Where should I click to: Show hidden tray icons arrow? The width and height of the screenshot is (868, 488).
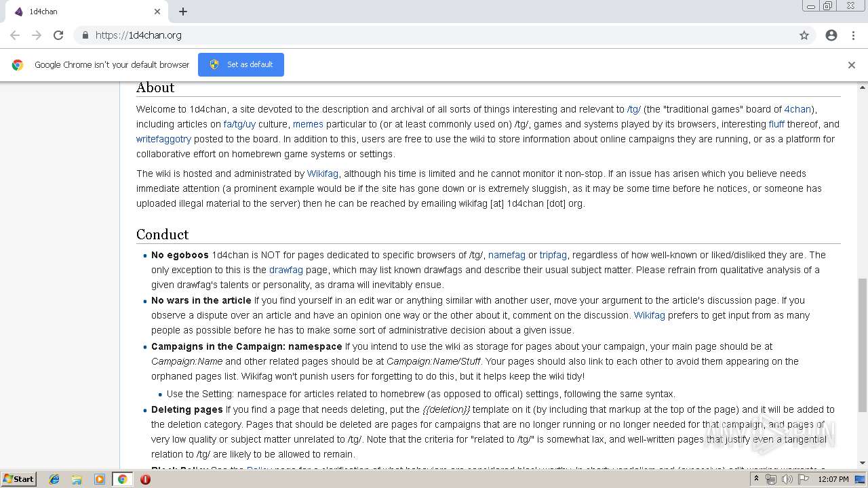point(757,479)
